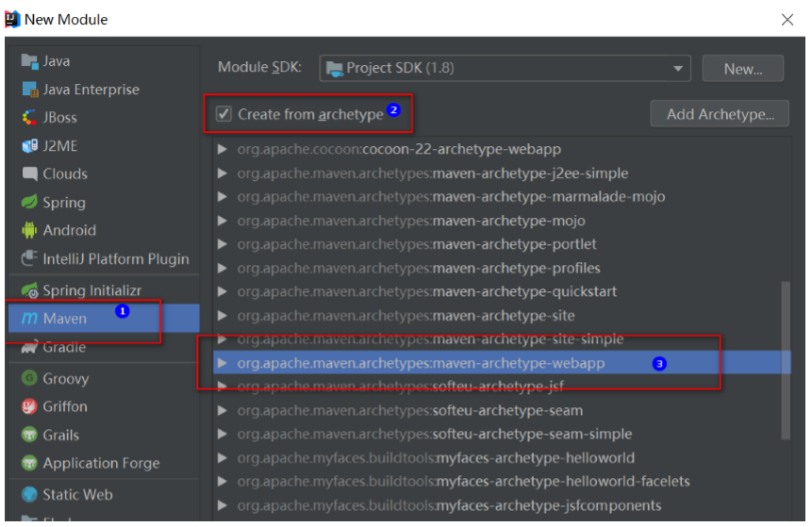Click the IntelliJ logo in title bar

click(x=12, y=19)
